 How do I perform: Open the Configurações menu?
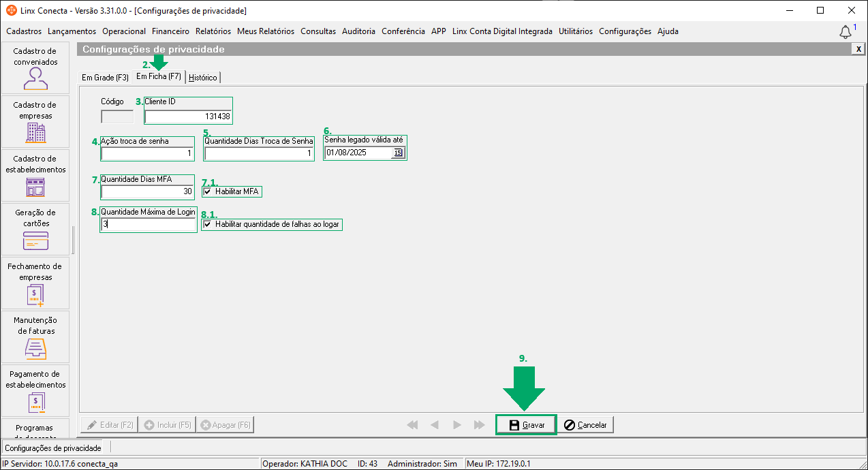tap(625, 31)
